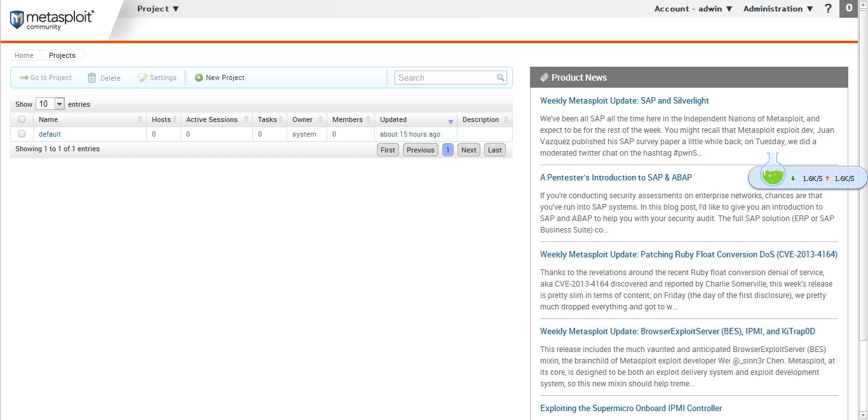The height and width of the screenshot is (420, 868).
Task: Click the Delete trash can icon
Action: click(92, 78)
